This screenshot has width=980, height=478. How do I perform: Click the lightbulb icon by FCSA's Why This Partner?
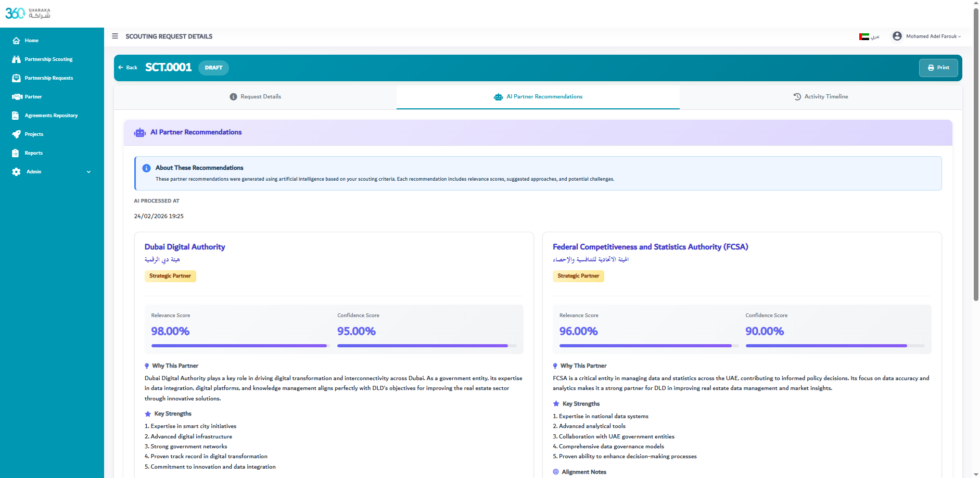[x=555, y=366]
